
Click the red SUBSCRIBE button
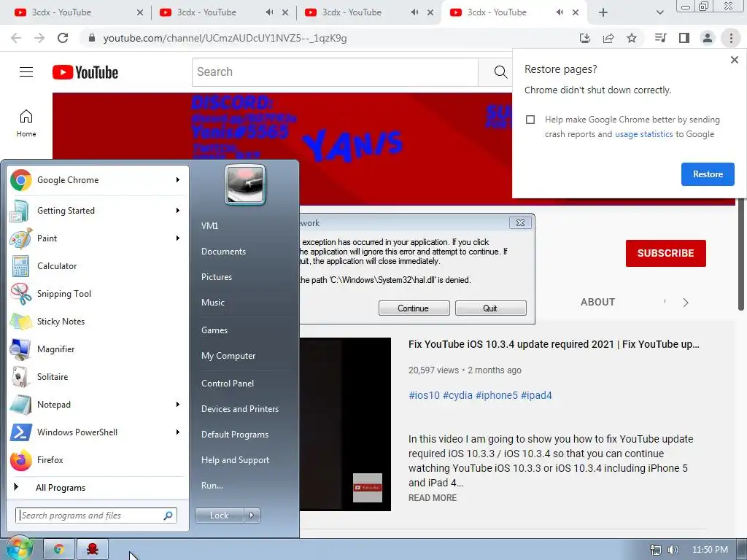[x=665, y=253]
